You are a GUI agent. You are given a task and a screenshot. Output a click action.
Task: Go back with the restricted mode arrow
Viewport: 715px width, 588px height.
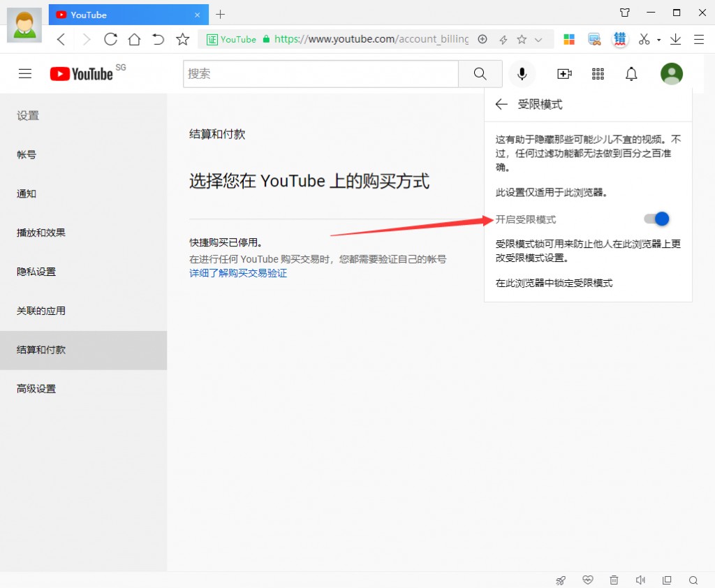501,104
